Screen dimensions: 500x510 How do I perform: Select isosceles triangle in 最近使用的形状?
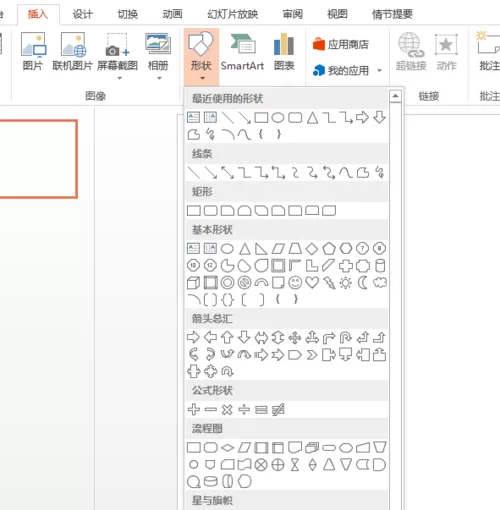click(x=312, y=117)
